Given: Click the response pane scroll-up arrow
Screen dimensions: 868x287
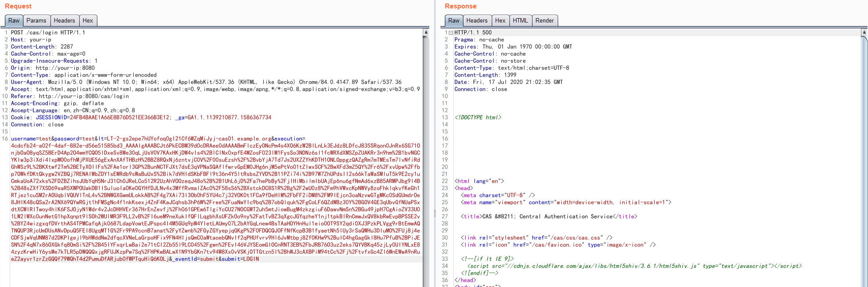Looking at the screenshot, I should point(864,32).
